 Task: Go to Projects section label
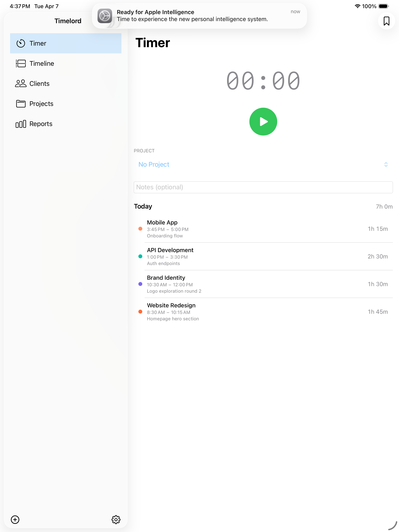tap(41, 104)
